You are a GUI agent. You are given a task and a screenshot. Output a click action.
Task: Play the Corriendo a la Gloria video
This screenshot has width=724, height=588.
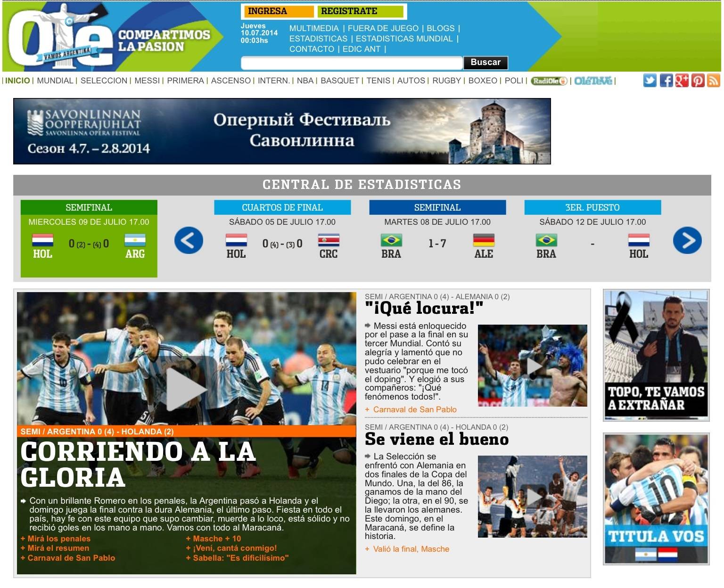(186, 389)
